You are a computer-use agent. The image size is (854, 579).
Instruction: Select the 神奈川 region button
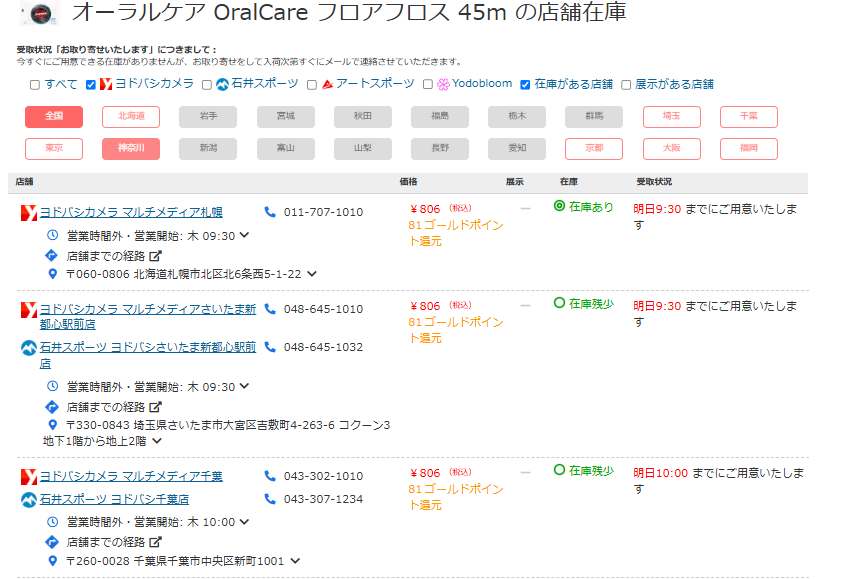(x=131, y=149)
